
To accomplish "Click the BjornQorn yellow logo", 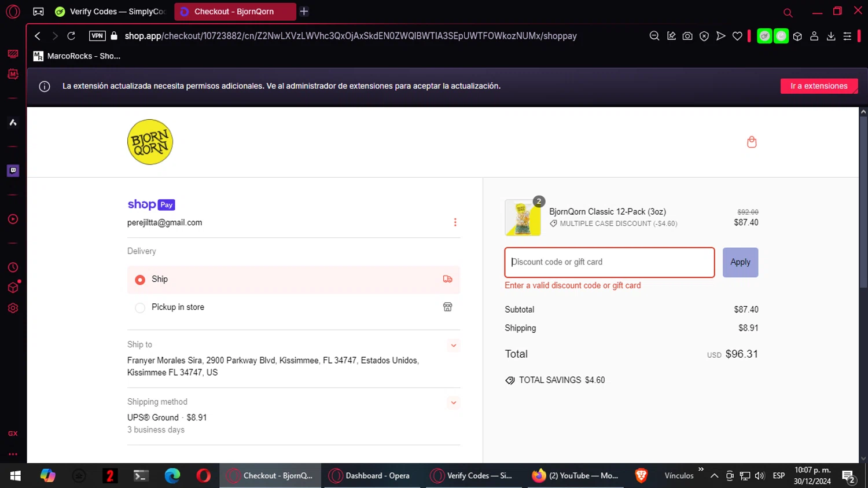I will point(150,142).
